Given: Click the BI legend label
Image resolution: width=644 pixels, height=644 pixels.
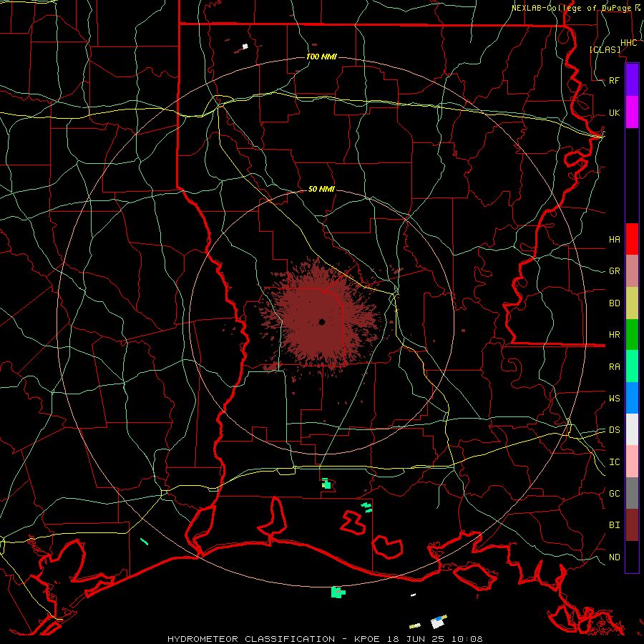Looking at the screenshot, I should click(x=615, y=525).
